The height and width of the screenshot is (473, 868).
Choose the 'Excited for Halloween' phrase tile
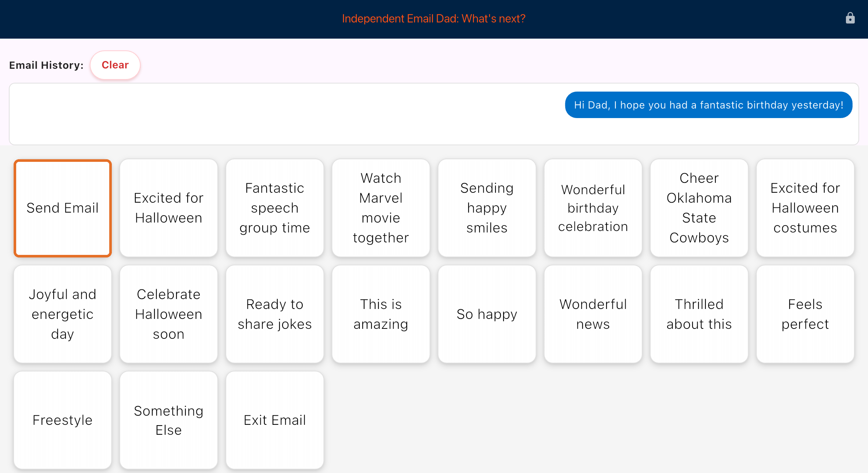pyautogui.click(x=169, y=208)
